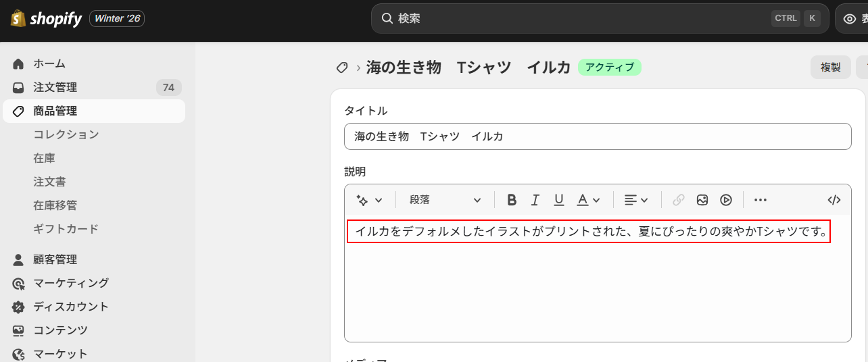The width and height of the screenshot is (868, 362).
Task: Open the 在庫 submenu item
Action: click(45, 158)
